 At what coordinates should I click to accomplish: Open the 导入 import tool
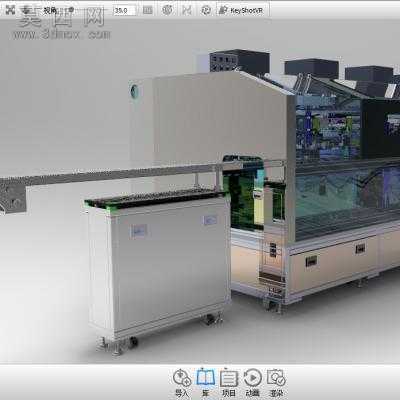[182, 383]
